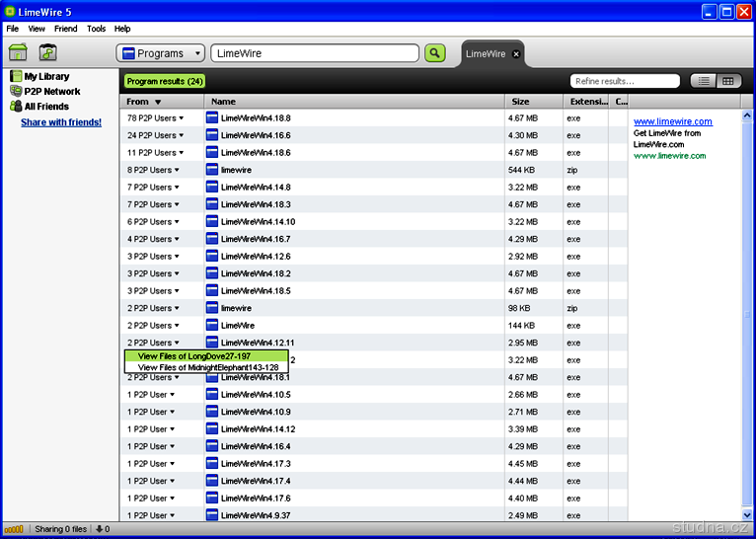The width and height of the screenshot is (756, 539).
Task: Click the Program results (24) button
Action: (x=165, y=82)
